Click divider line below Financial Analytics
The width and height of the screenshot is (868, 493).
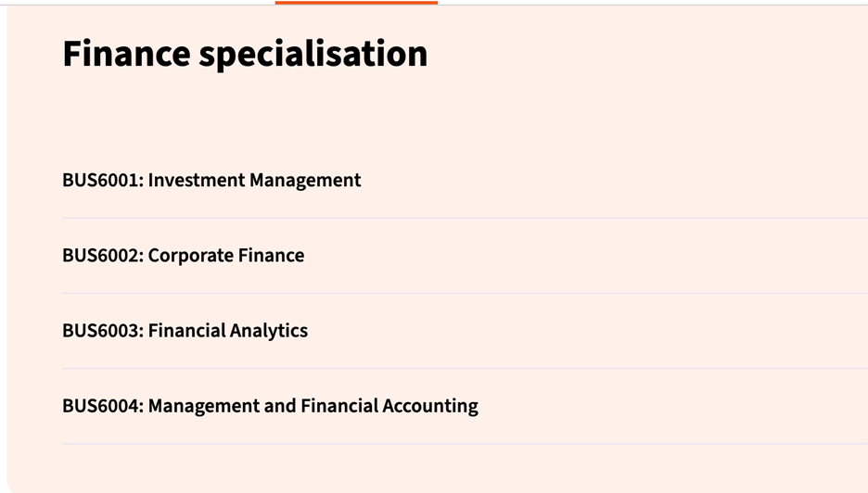(x=464, y=368)
